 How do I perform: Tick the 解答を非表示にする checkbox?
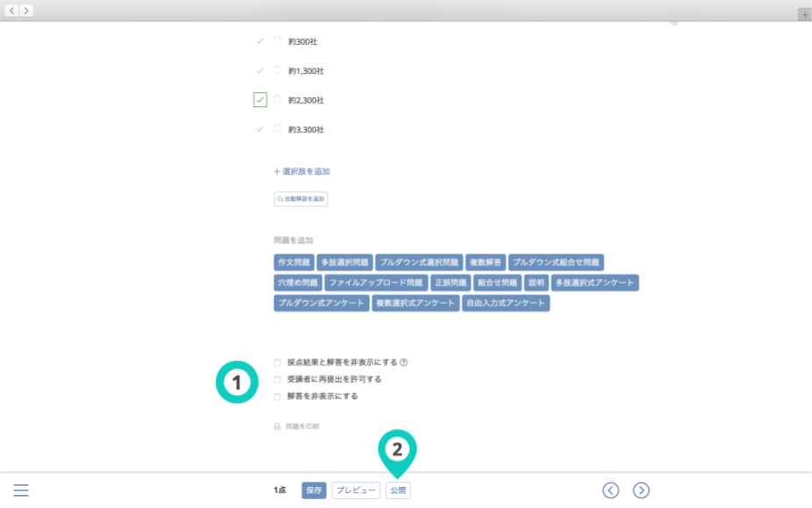tap(277, 397)
